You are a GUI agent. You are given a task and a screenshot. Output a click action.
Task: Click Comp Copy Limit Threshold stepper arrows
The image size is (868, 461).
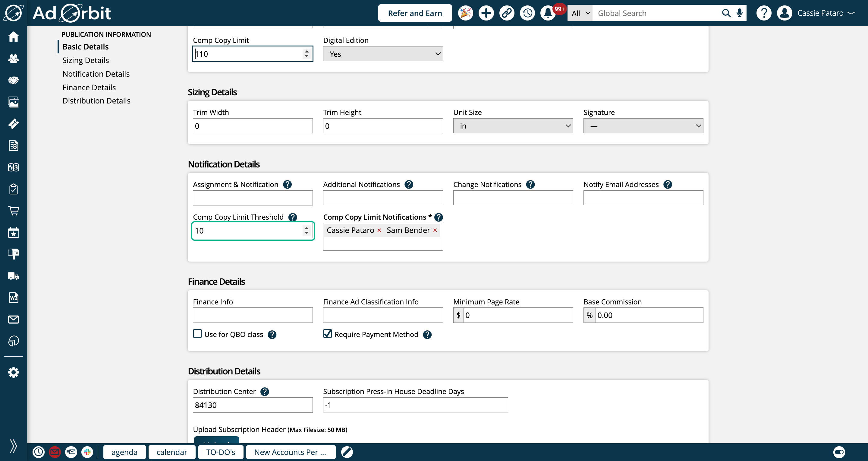306,230
